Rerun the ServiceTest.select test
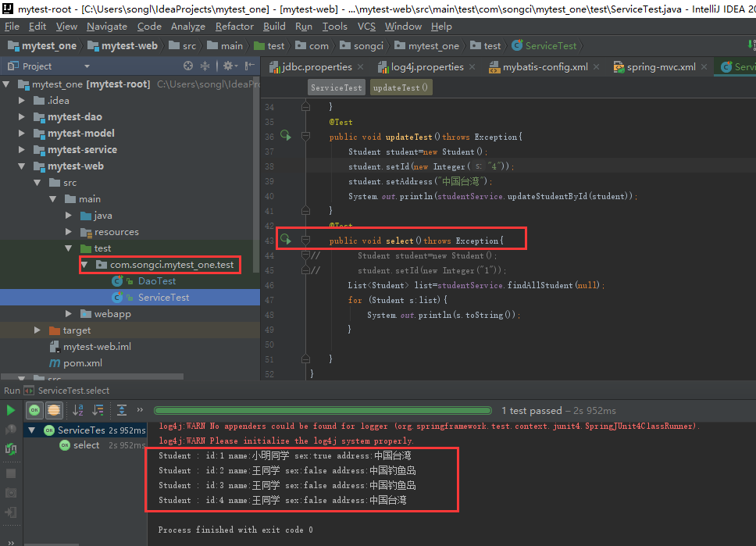 (11, 410)
